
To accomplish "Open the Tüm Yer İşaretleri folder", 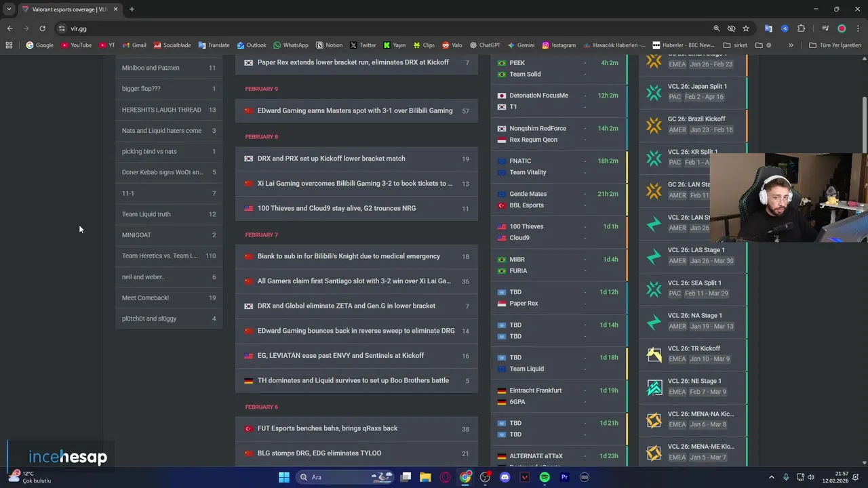I will tap(835, 45).
